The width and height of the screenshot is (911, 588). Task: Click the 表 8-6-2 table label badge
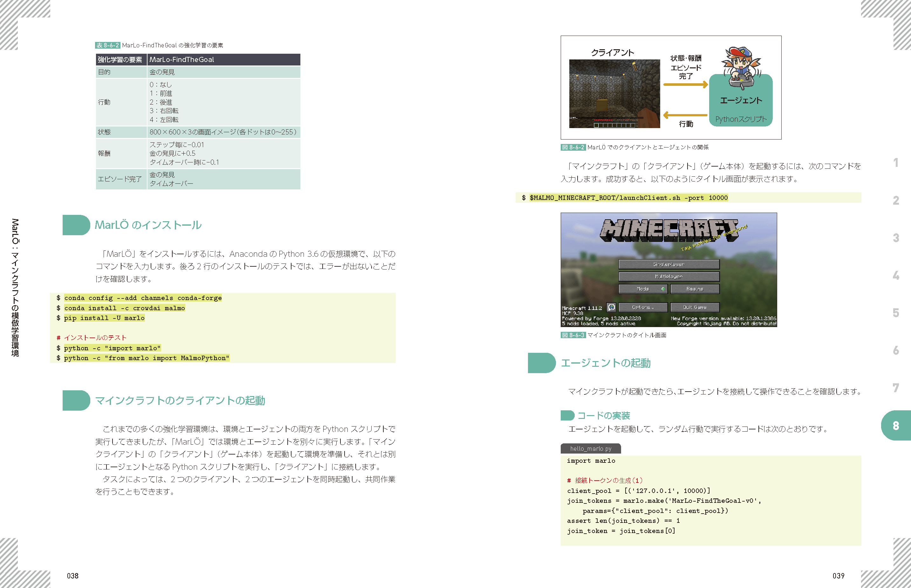coord(108,45)
